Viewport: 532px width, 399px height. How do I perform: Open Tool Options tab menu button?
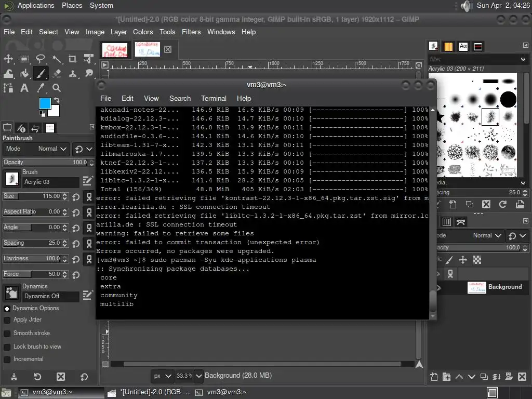[92, 127]
